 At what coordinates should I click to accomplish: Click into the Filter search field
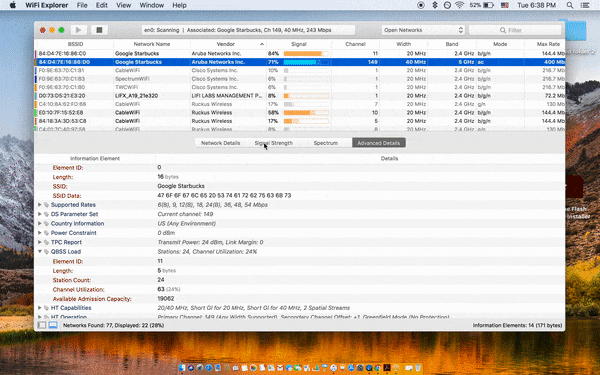515,30
